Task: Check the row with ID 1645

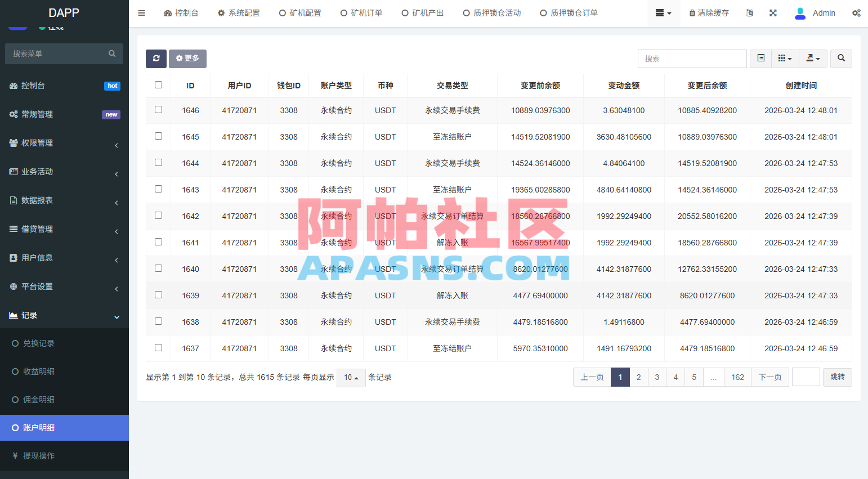Action: coord(158,136)
